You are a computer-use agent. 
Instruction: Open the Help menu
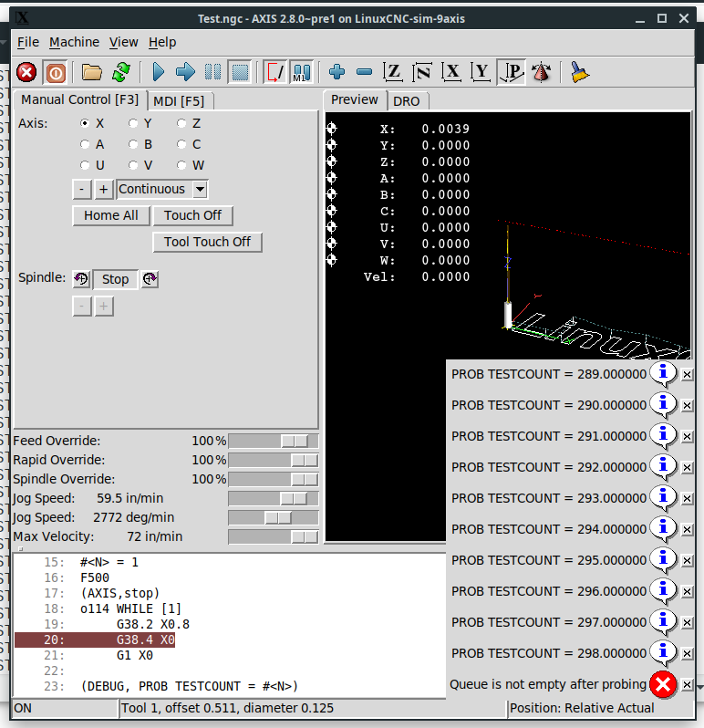162,42
